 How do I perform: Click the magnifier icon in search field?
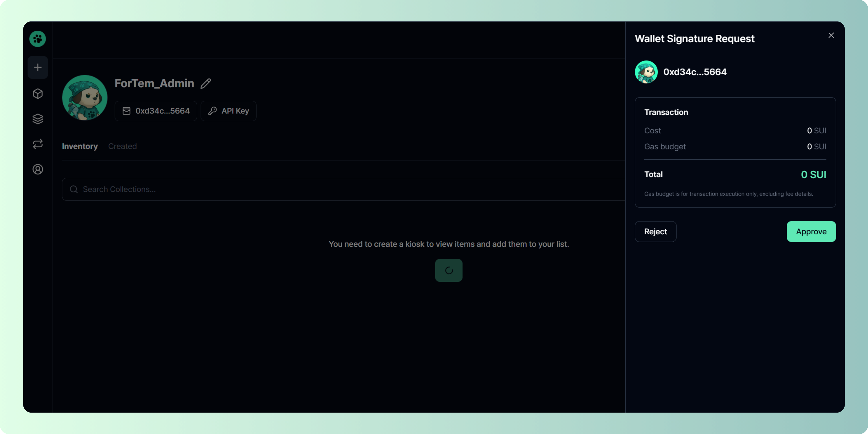coord(74,190)
